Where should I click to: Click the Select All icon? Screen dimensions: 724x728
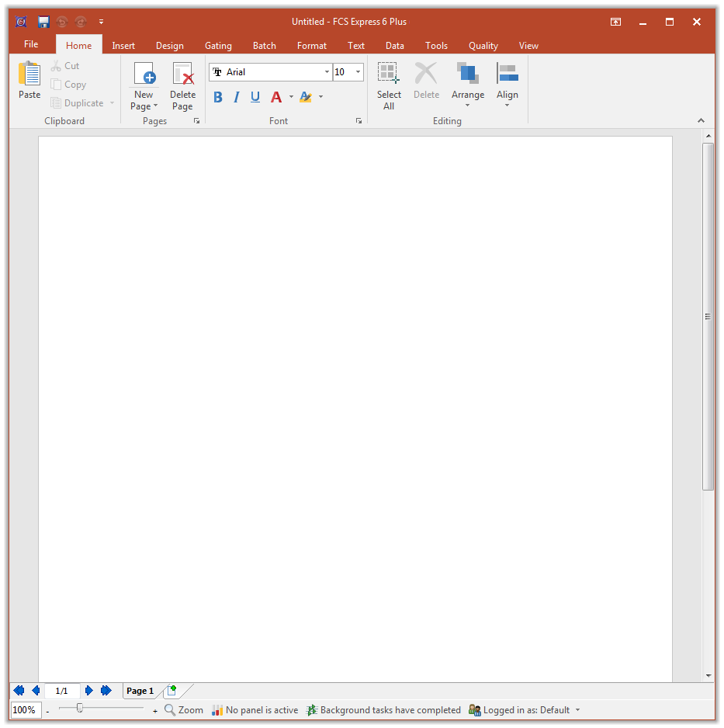[389, 75]
